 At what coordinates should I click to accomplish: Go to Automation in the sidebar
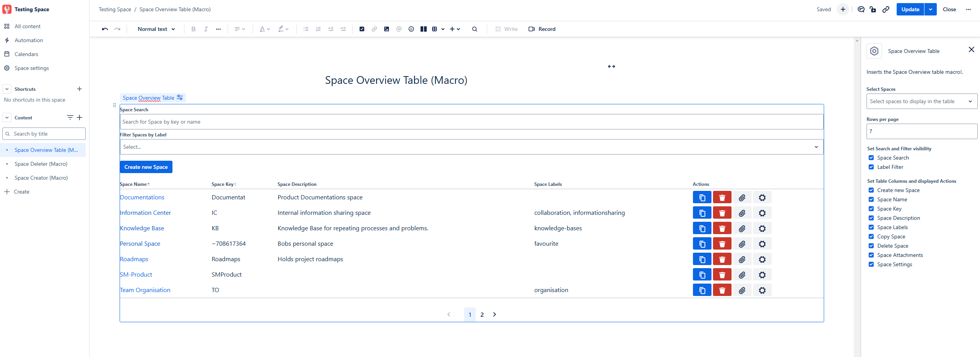coord(29,40)
